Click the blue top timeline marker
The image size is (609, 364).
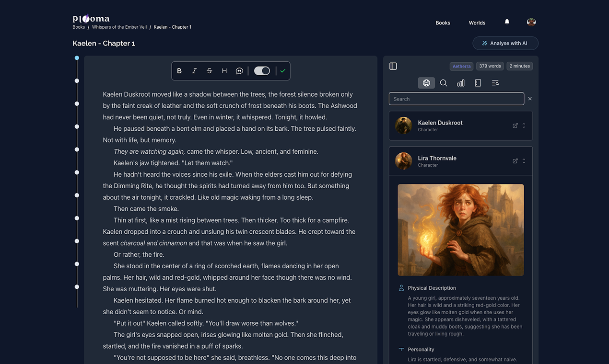[77, 58]
